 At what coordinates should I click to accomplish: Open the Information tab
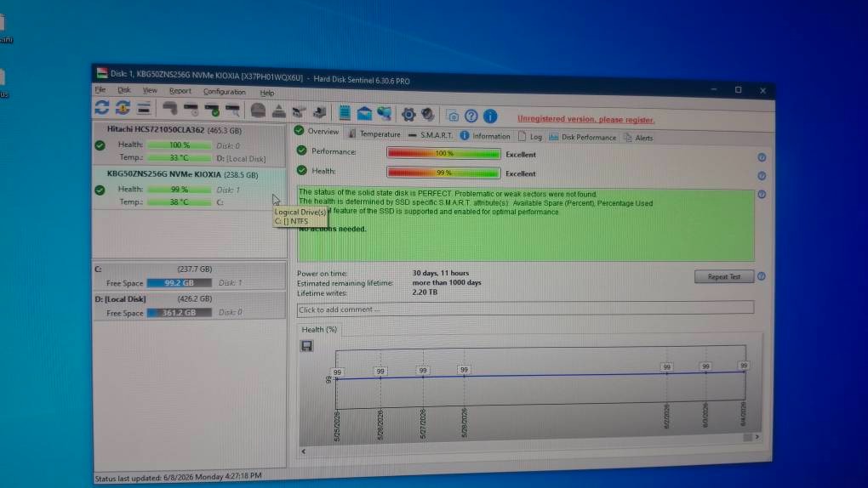tap(485, 136)
